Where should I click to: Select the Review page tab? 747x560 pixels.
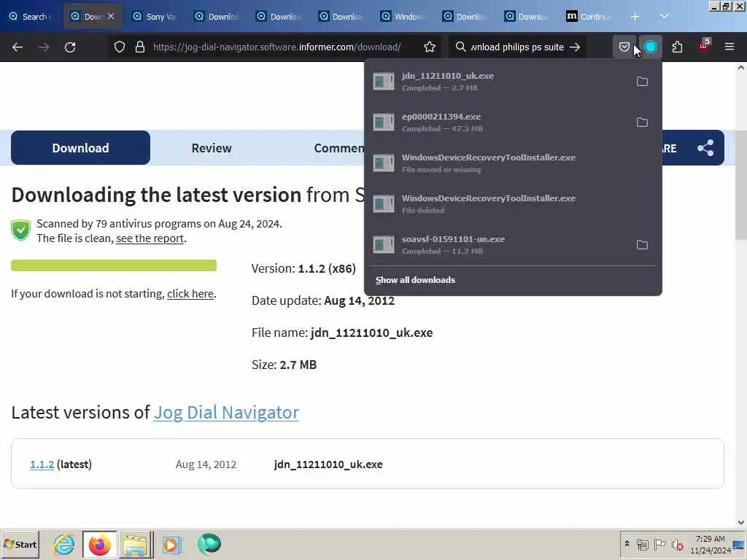(x=212, y=148)
